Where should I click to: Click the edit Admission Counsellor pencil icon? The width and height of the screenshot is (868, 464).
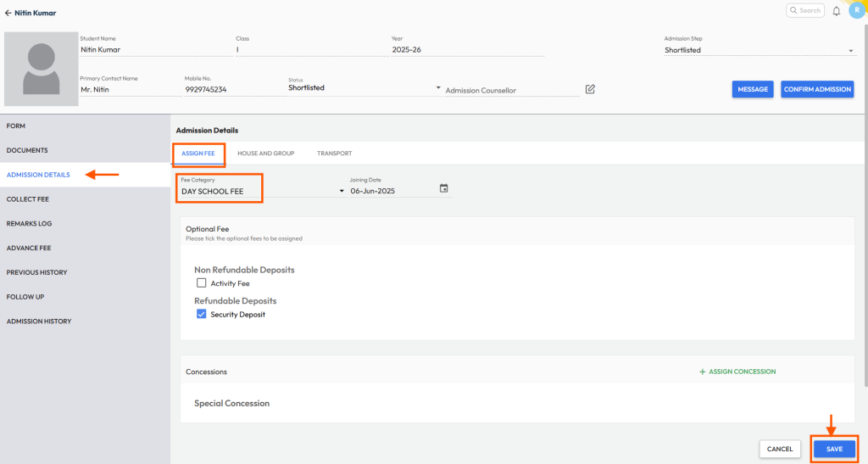click(590, 89)
